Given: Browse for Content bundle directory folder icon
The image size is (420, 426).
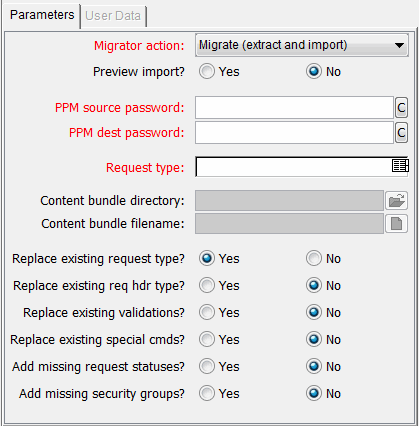Looking at the screenshot, I should click(x=396, y=201).
